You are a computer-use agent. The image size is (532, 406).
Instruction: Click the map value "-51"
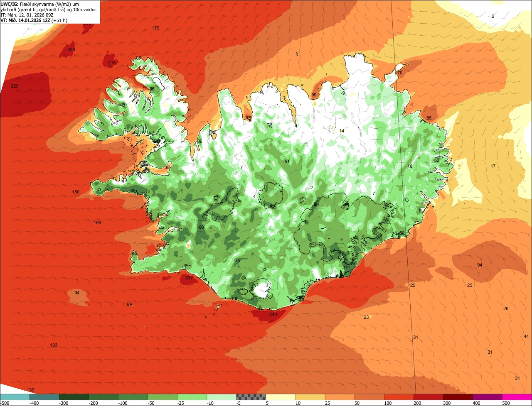click(x=286, y=161)
